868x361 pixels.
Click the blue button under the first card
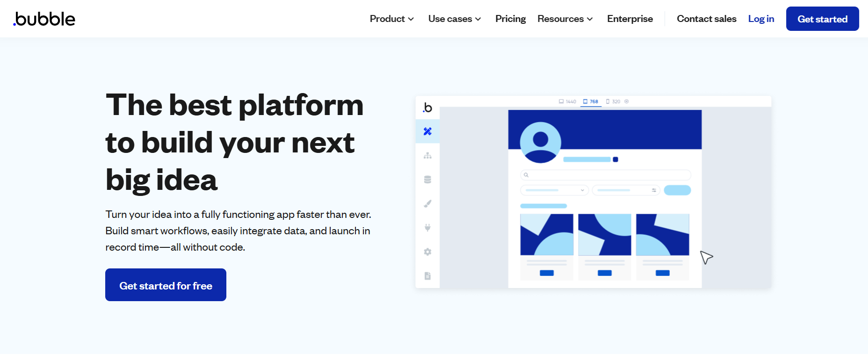(x=547, y=273)
